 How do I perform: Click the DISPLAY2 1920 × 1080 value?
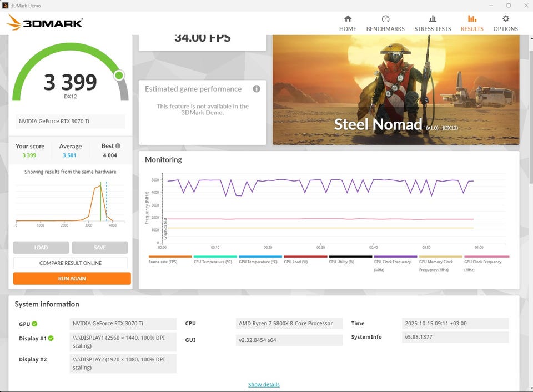pyautogui.click(x=123, y=364)
